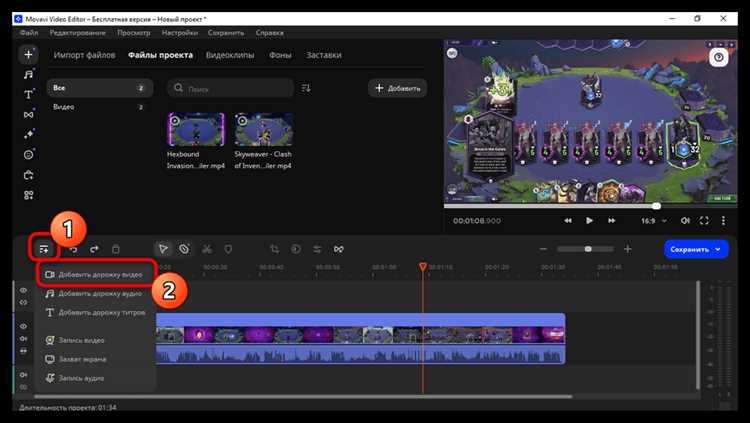Switch to the Видеоклипы tab
Viewport: 750px width, 423px height.
(230, 55)
